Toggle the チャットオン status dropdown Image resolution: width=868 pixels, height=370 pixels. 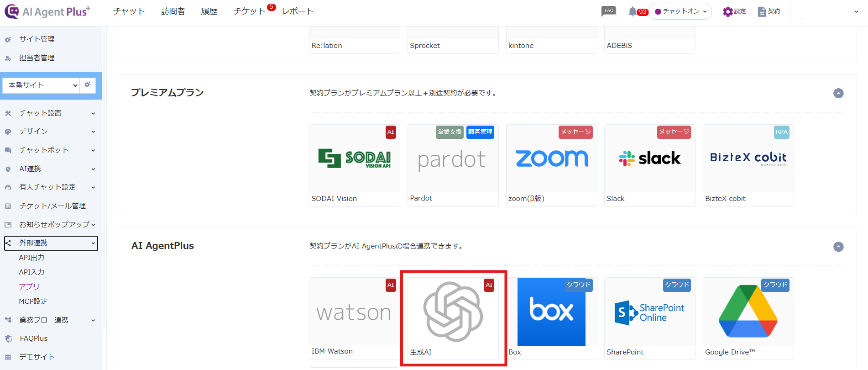pyautogui.click(x=680, y=11)
